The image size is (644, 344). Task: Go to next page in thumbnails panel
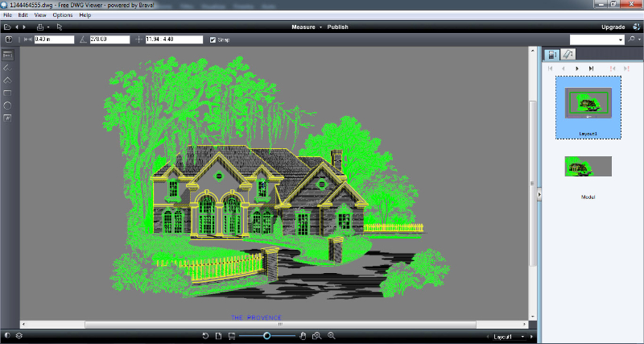coord(577,69)
